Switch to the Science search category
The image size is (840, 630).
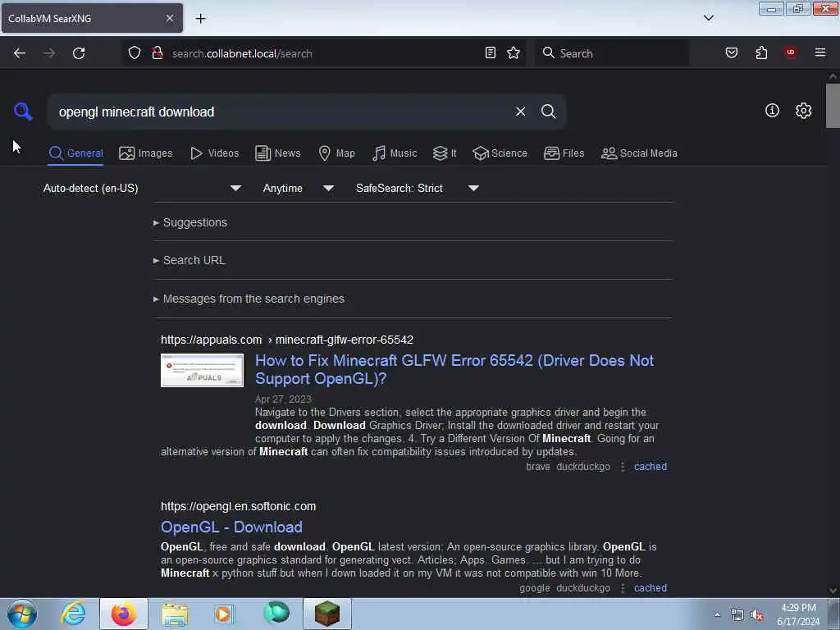point(500,153)
